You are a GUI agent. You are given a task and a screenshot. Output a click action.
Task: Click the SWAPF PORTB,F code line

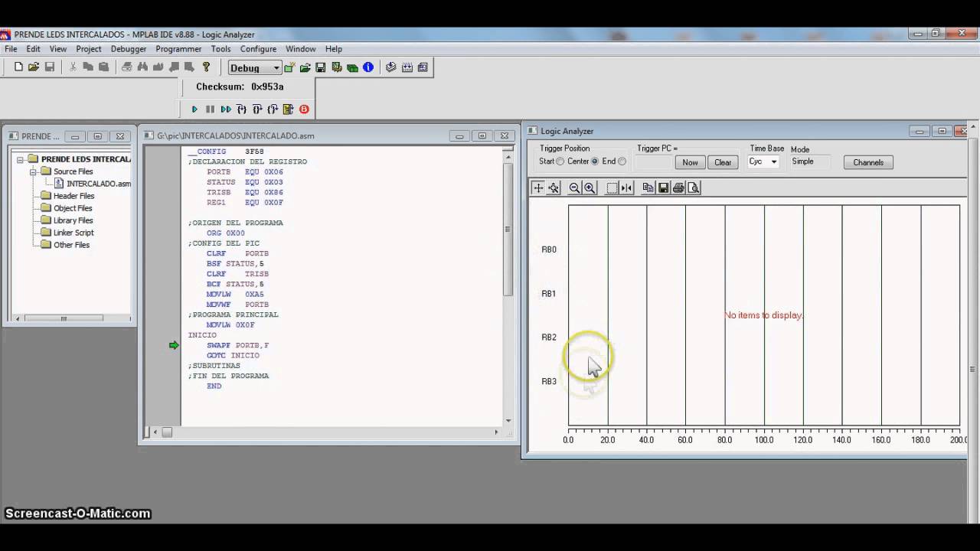pos(237,345)
